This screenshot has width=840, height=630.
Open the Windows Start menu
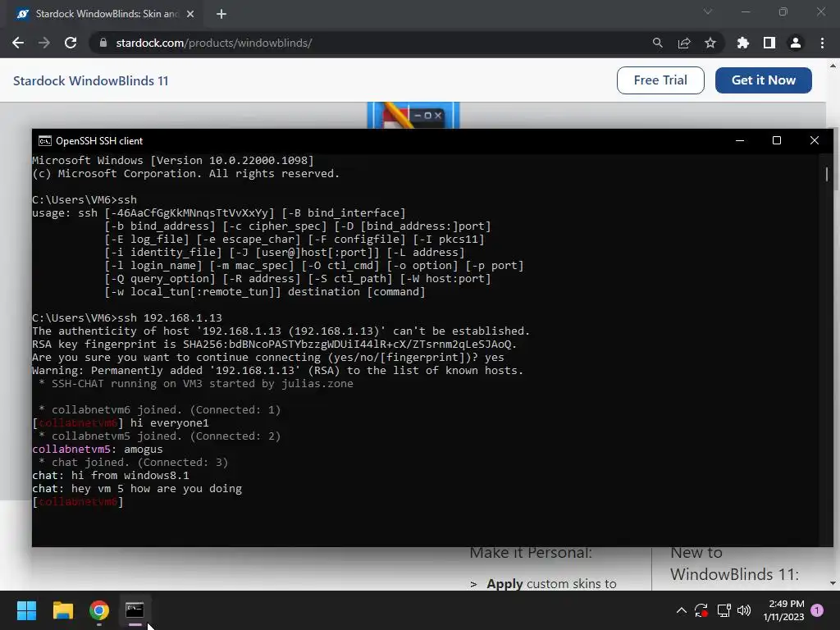tap(26, 610)
